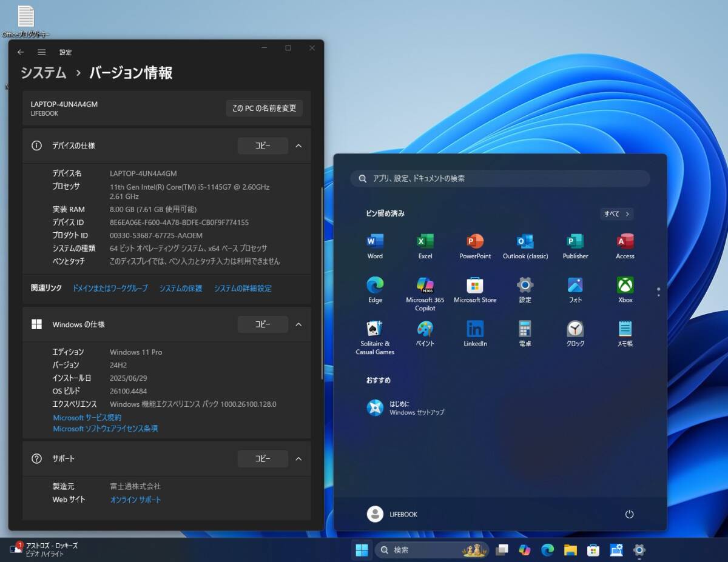Click the taskbar 検索 search box
728x562 pixels.
pos(431,550)
